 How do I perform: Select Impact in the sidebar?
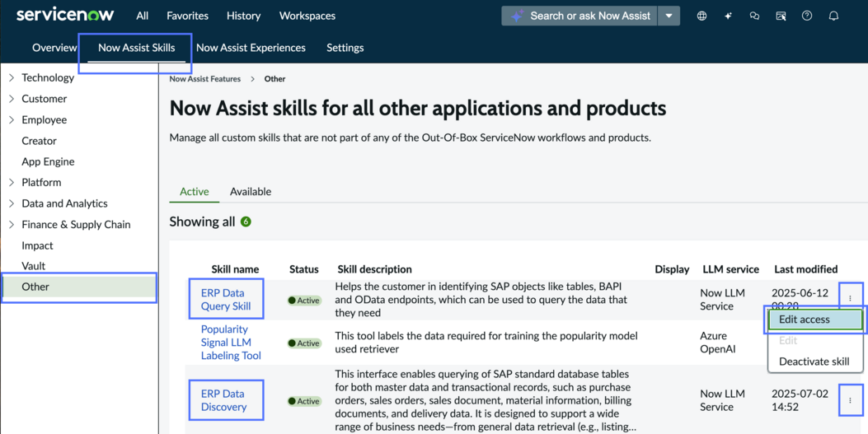click(x=38, y=245)
